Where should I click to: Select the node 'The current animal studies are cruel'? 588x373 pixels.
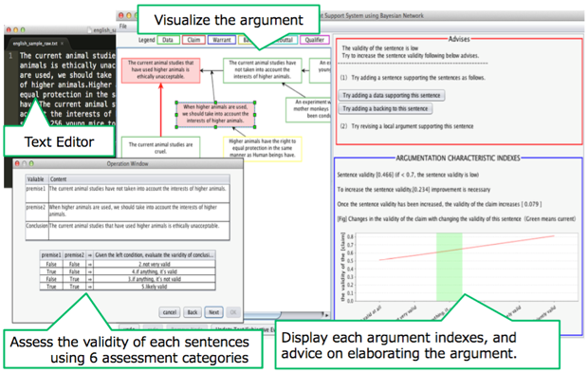click(x=161, y=147)
